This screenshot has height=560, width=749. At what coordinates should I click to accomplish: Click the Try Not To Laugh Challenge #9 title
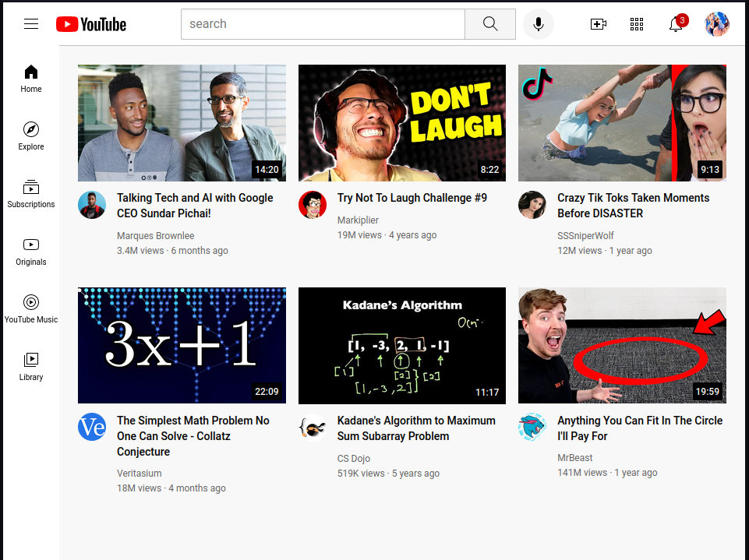[412, 198]
